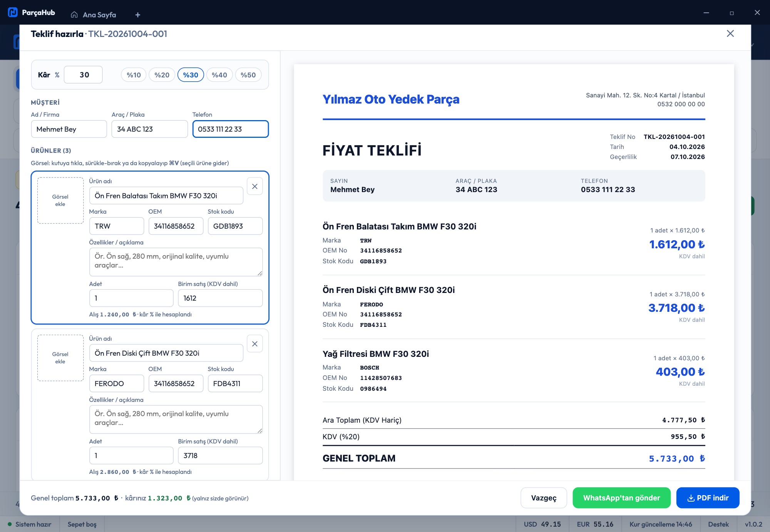Download quote with PDF indir
The width and height of the screenshot is (770, 532).
click(708, 498)
